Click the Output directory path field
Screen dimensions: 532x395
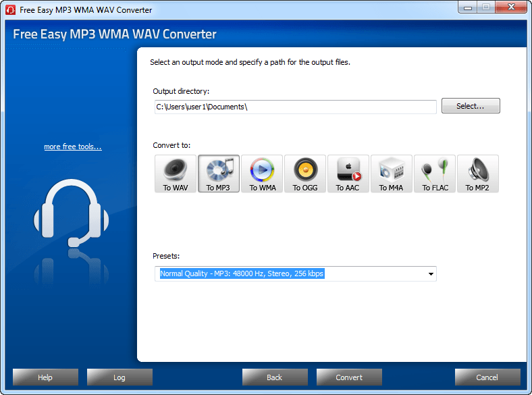coord(295,107)
